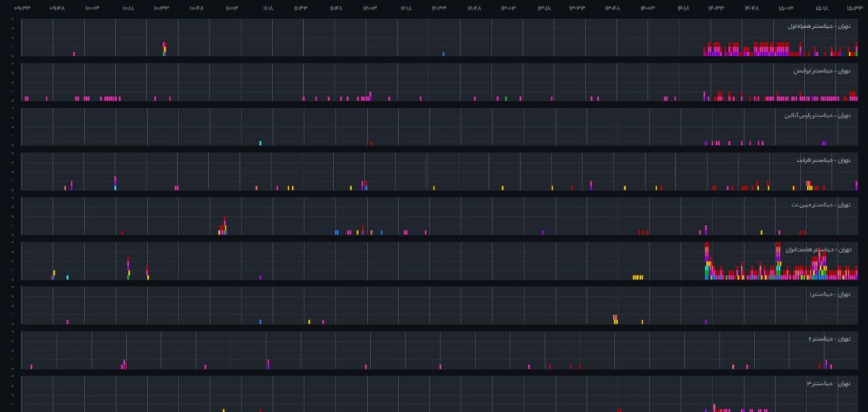The width and height of the screenshot is (868, 412).
Task: Select the ۱۴:۰۳ time axis label
Action: point(647,9)
